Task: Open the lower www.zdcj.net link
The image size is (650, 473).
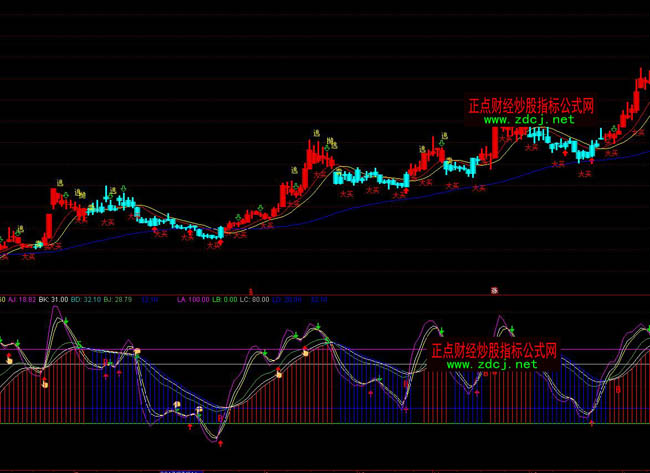Action: (493, 365)
